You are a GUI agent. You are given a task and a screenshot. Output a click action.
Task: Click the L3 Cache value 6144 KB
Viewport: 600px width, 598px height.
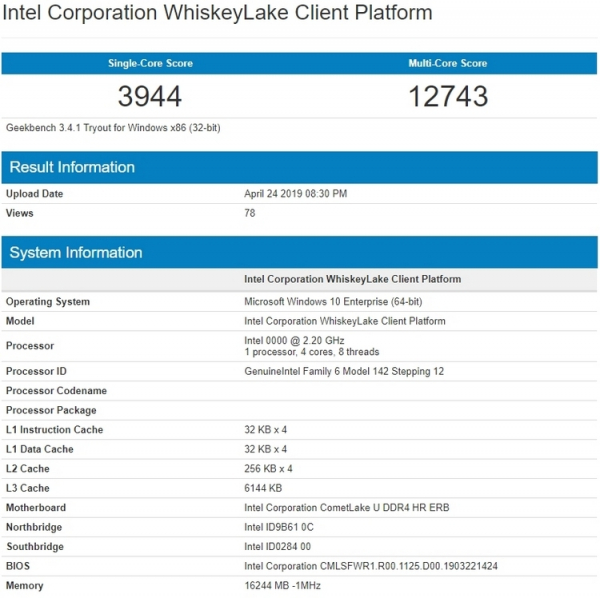click(x=265, y=488)
